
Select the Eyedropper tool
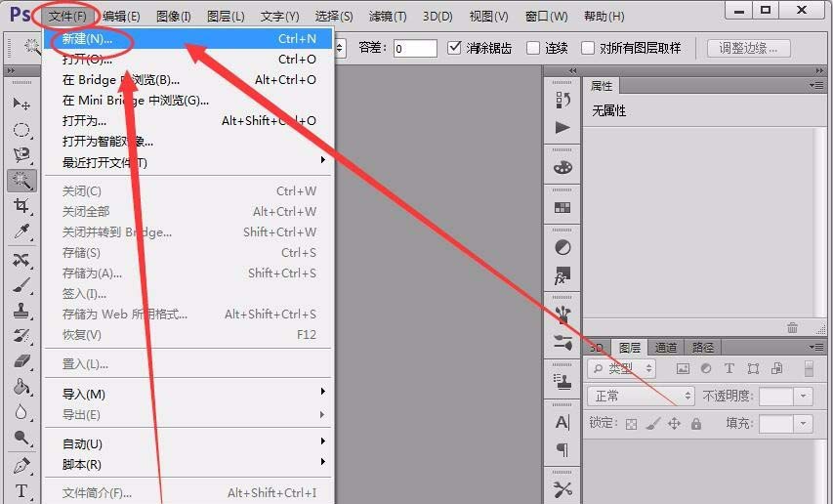pyautogui.click(x=21, y=231)
